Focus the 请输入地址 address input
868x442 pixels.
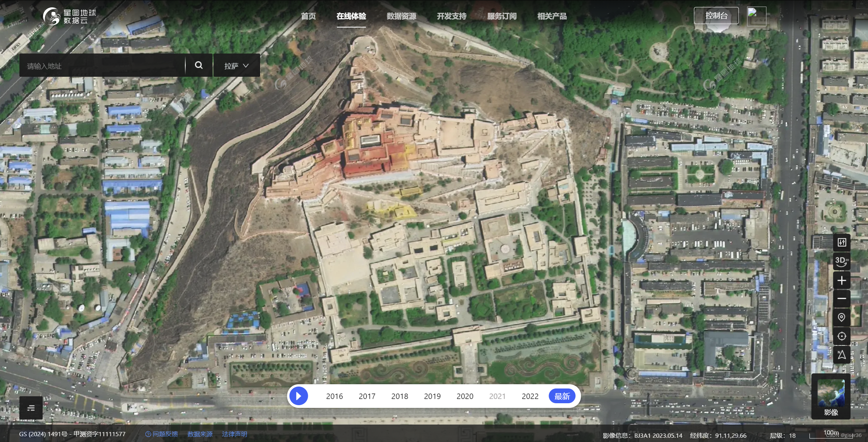tap(102, 66)
